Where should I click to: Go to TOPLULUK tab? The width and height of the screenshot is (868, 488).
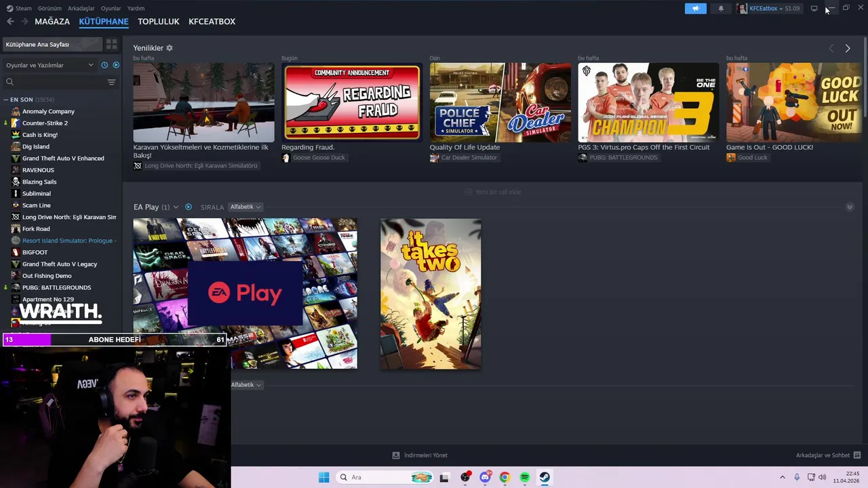click(159, 22)
